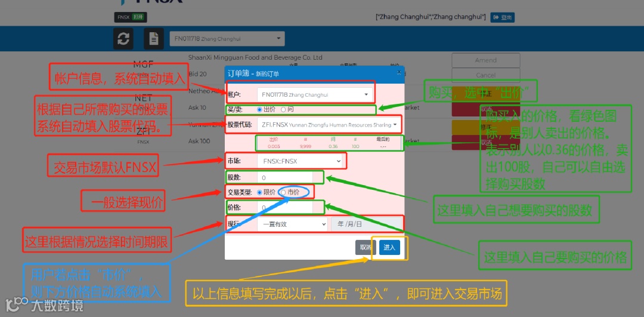Image resolution: width=644 pixels, height=317 pixels.
Task: Click ShaanXi Mingguan Food and Beverage company name
Action: pyautogui.click(x=255, y=57)
